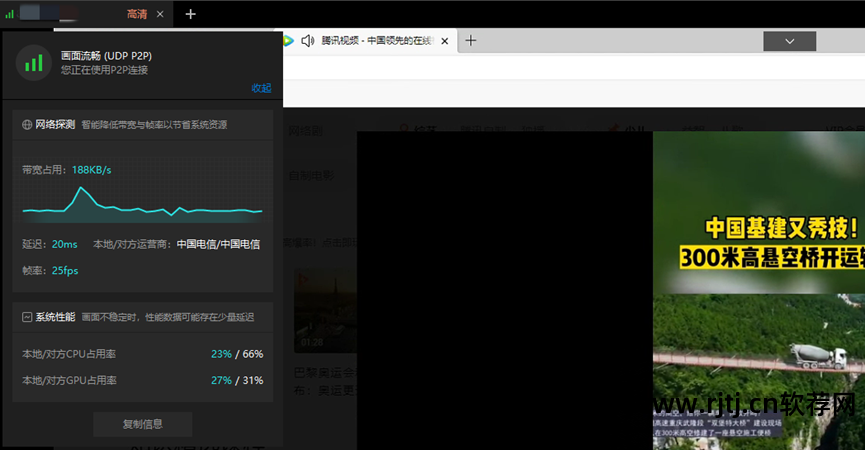Click the large green connection status icon
865x450 pixels.
click(34, 63)
